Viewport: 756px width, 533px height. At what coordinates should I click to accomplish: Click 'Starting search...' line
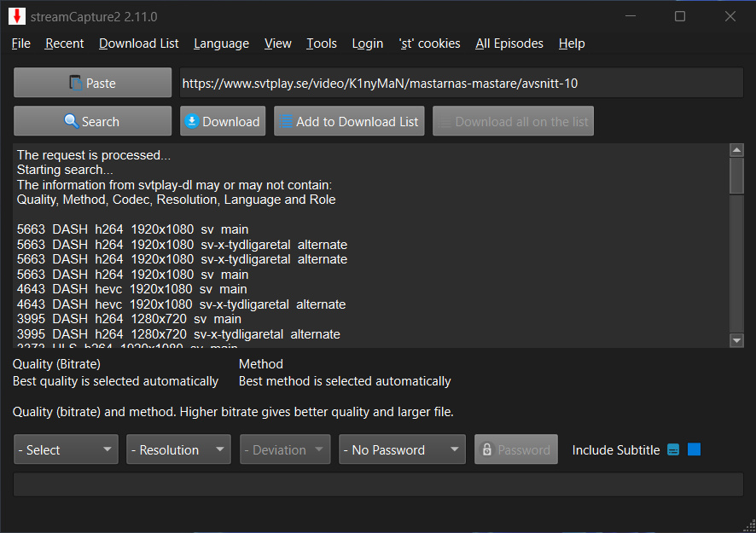[65, 170]
